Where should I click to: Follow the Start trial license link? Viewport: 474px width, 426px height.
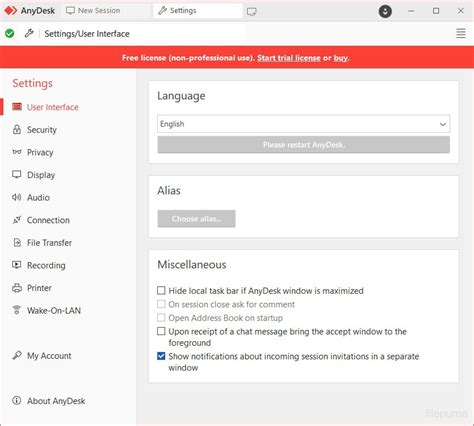coord(289,58)
